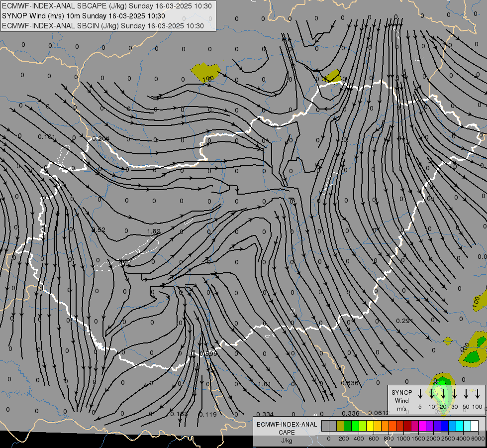Click the large olive CAPE patch at map top center
The width and height of the screenshot is (487, 448).
[205, 72]
